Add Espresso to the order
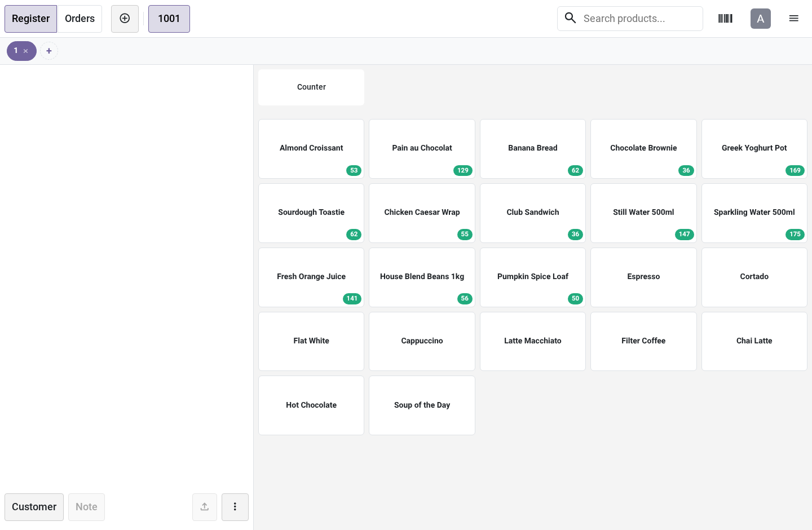 [643, 277]
